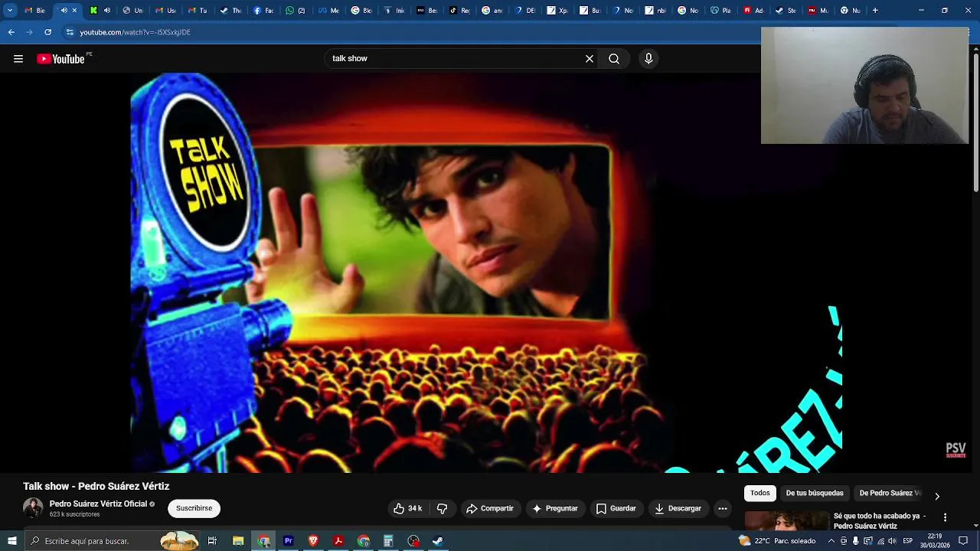Share the video via Compartir
Screen dimensions: 980x551
pyautogui.click(x=490, y=508)
